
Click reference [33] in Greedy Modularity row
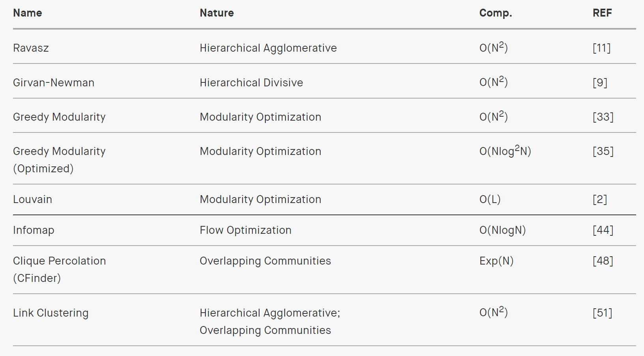pyautogui.click(x=603, y=117)
